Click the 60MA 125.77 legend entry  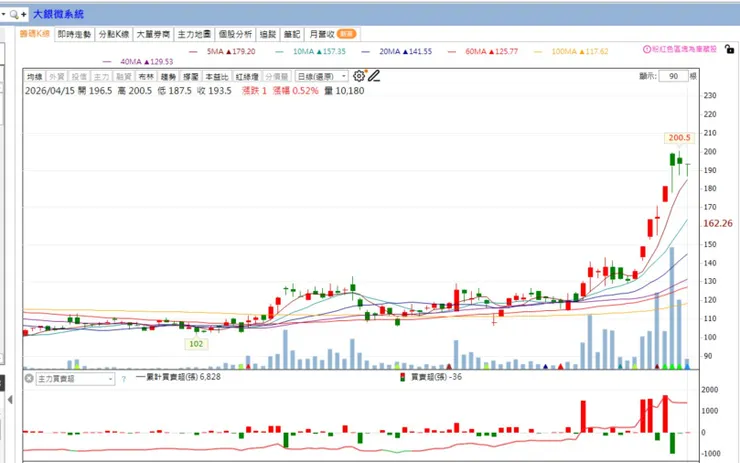click(x=483, y=51)
